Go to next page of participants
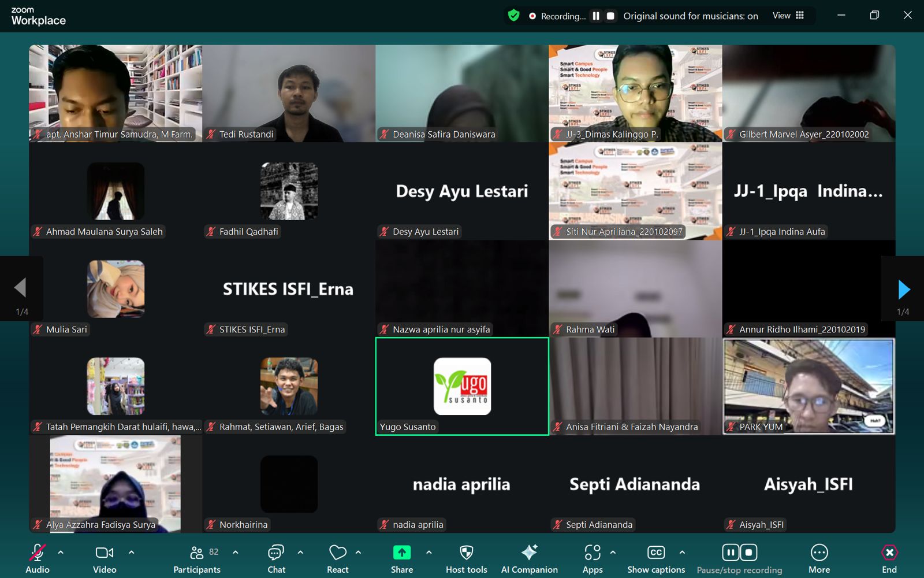 [x=903, y=289]
